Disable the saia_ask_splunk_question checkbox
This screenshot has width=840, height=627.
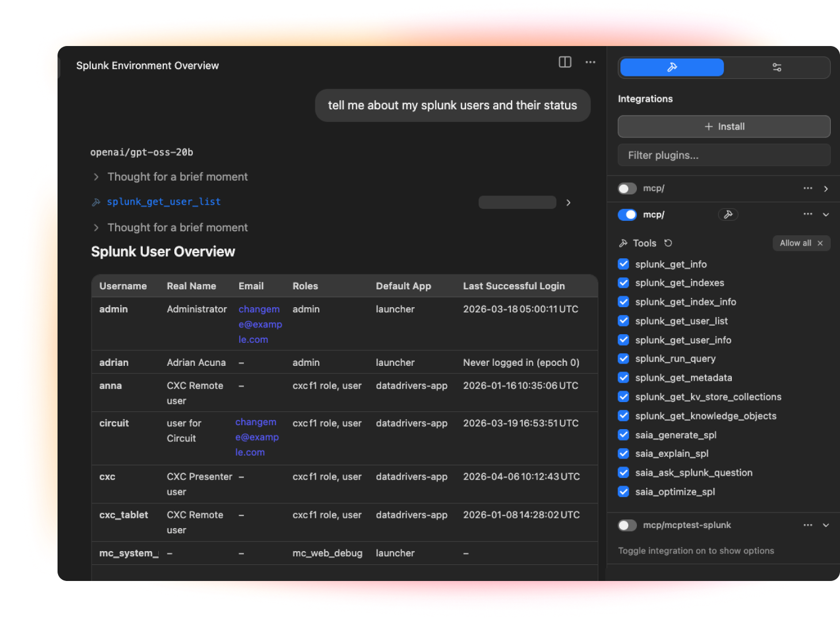(623, 473)
